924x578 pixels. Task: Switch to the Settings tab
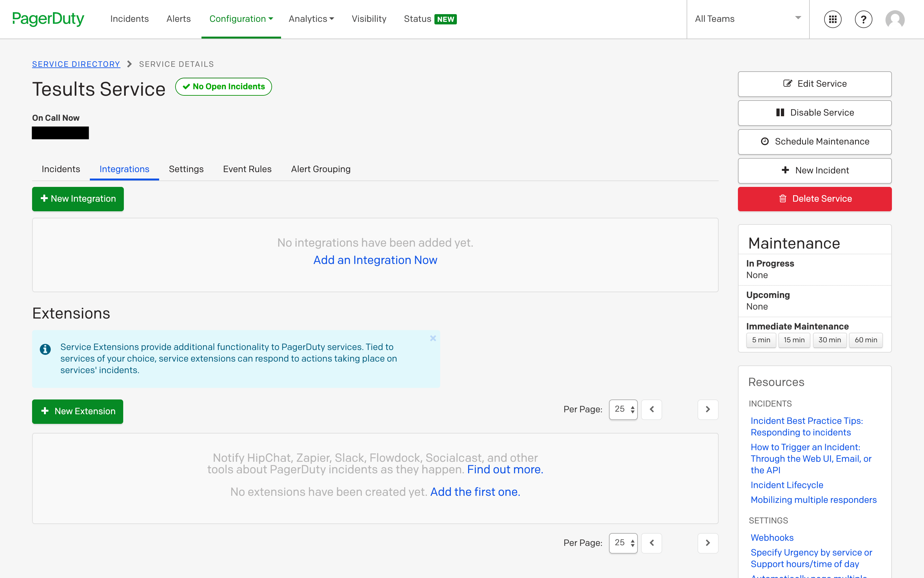click(186, 169)
